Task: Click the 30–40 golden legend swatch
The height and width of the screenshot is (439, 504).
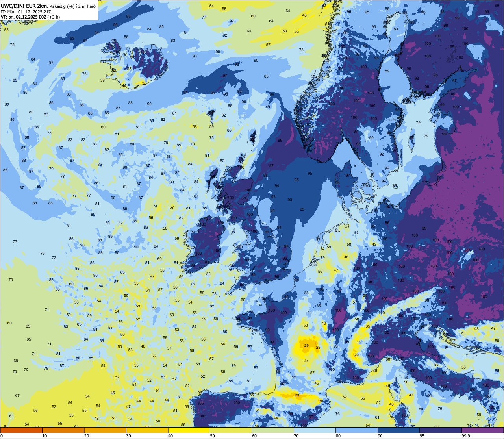Action: click(147, 430)
